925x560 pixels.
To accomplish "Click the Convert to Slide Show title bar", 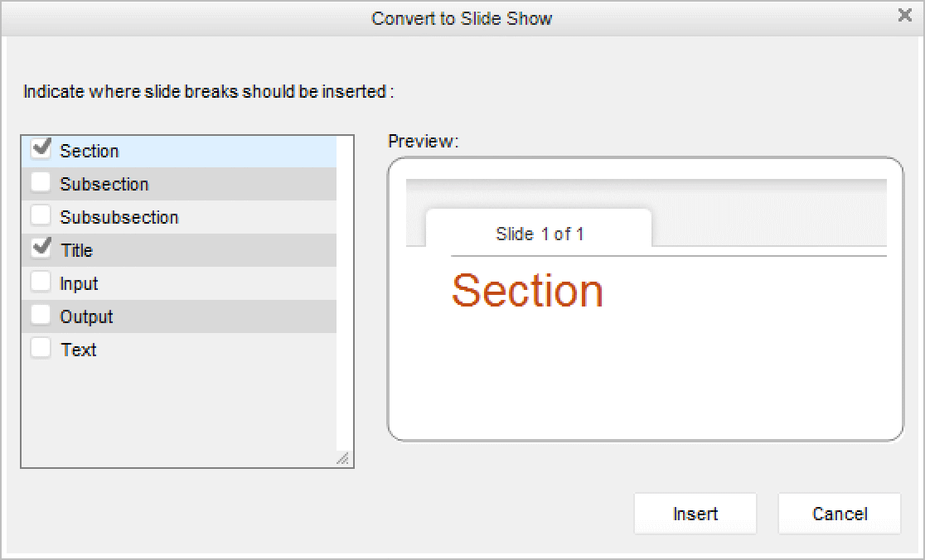I will 461,18.
